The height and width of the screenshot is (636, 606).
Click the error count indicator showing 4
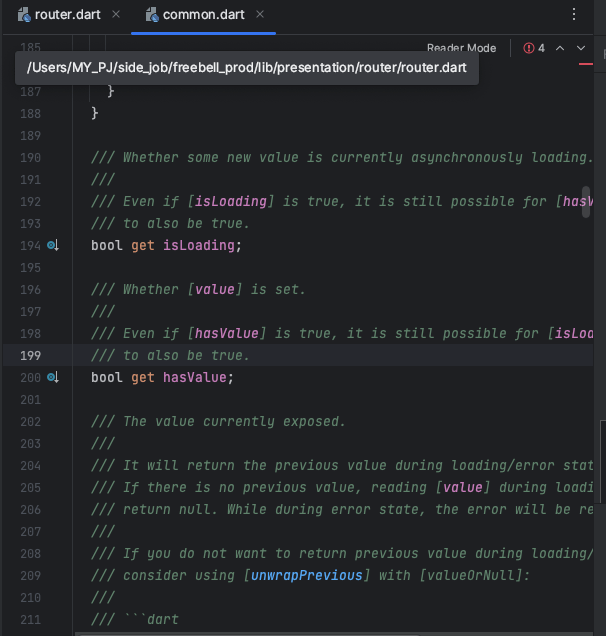[x=534, y=48]
